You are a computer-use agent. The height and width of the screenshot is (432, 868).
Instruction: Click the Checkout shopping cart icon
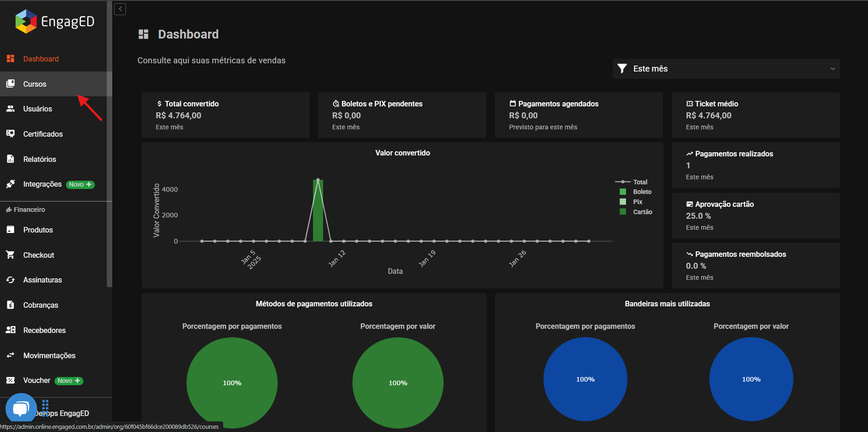(x=10, y=255)
